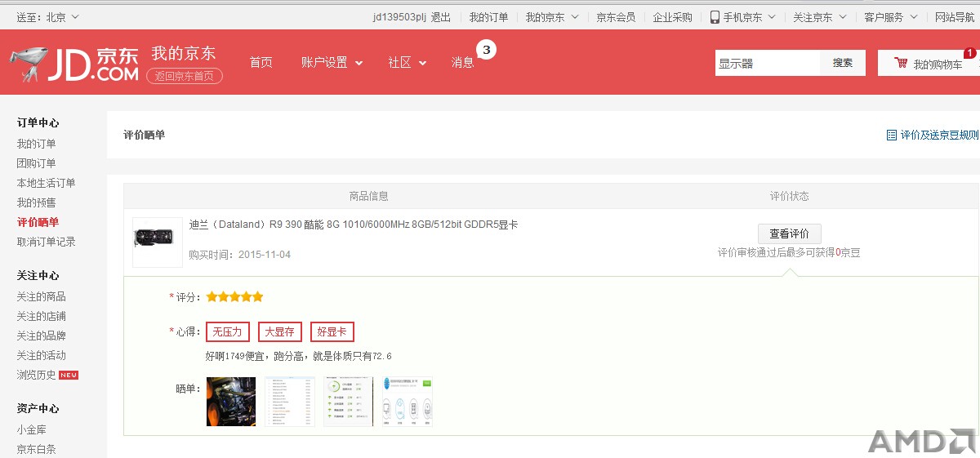Click 返回京东首页 button

[185, 76]
